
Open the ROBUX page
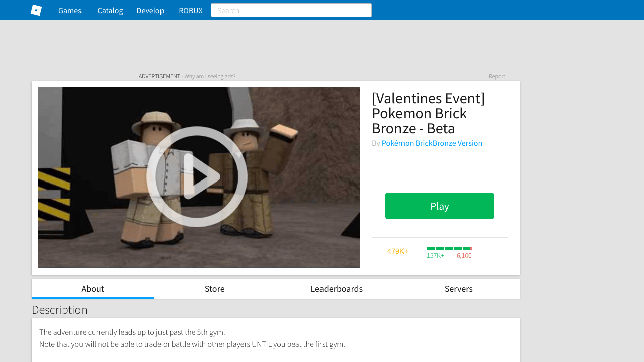pos(191,10)
